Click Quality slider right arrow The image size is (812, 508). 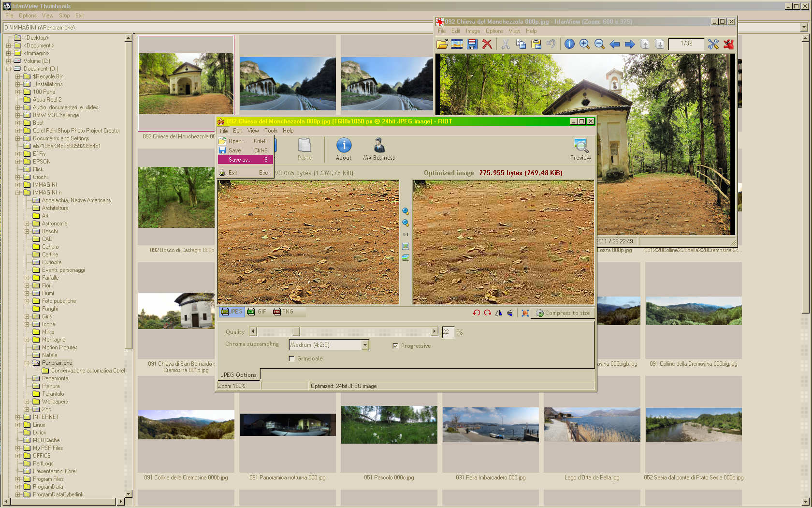point(434,331)
